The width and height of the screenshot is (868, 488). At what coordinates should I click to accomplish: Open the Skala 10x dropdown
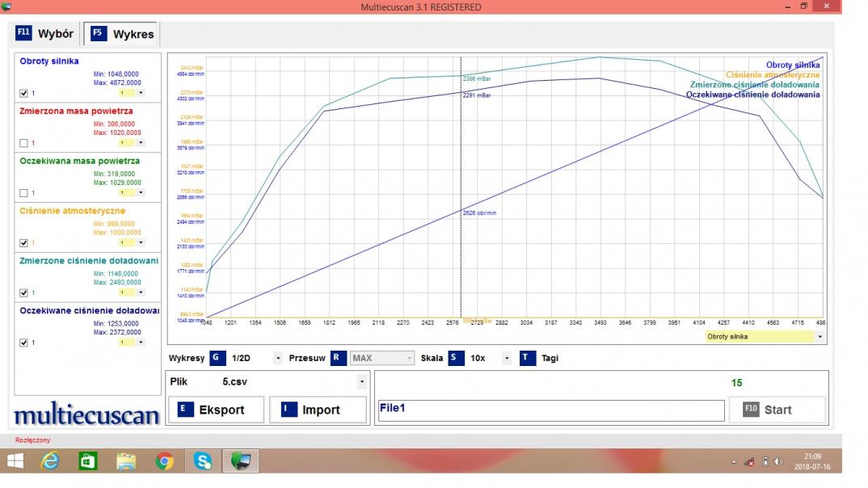click(x=507, y=359)
